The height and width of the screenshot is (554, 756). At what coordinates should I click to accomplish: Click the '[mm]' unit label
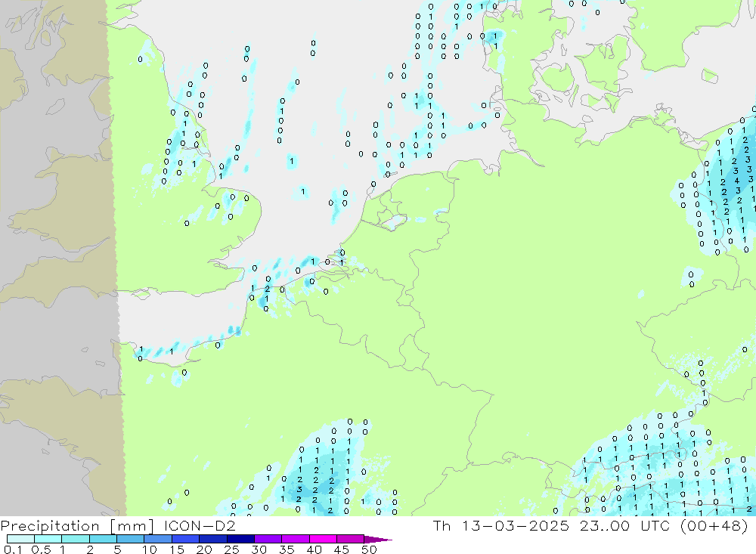pos(132,525)
